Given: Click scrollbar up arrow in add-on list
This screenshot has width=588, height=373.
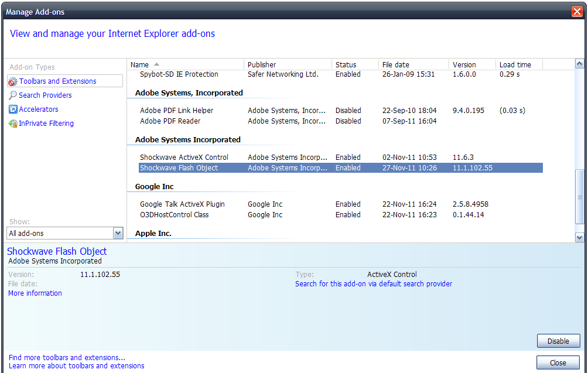Looking at the screenshot, I should point(579,64).
